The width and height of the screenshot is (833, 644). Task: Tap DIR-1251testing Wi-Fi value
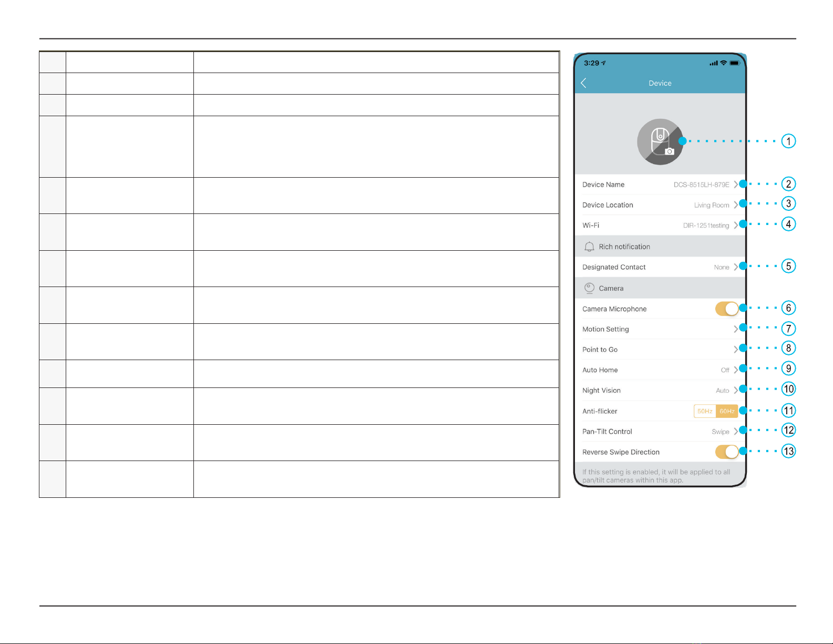[706, 226]
